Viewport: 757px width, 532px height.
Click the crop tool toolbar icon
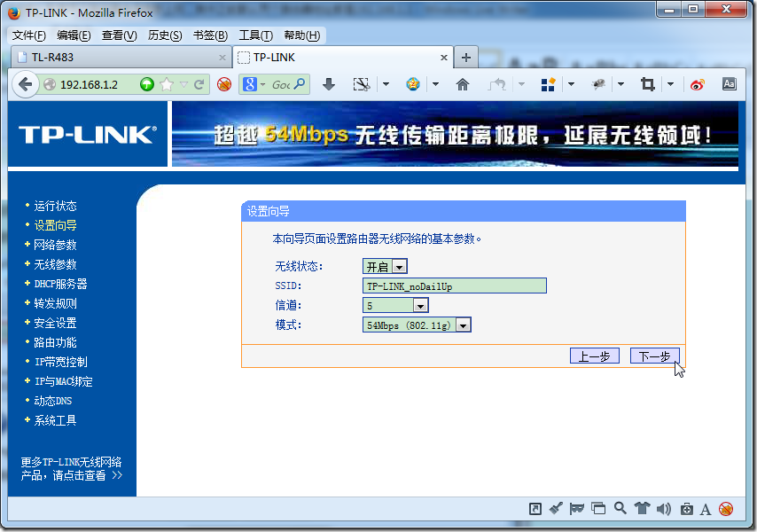647,84
